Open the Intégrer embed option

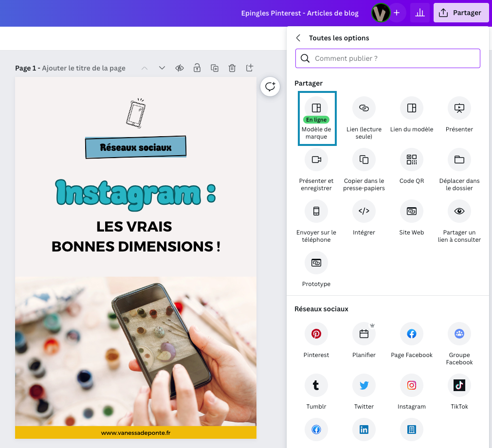pos(364,211)
